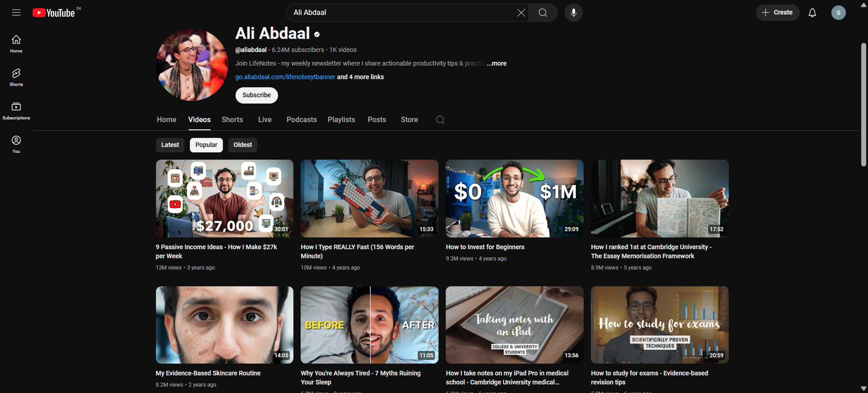The height and width of the screenshot is (393, 868).
Task: Click title 'How I Type REALLY Fast'
Action: coord(357,251)
